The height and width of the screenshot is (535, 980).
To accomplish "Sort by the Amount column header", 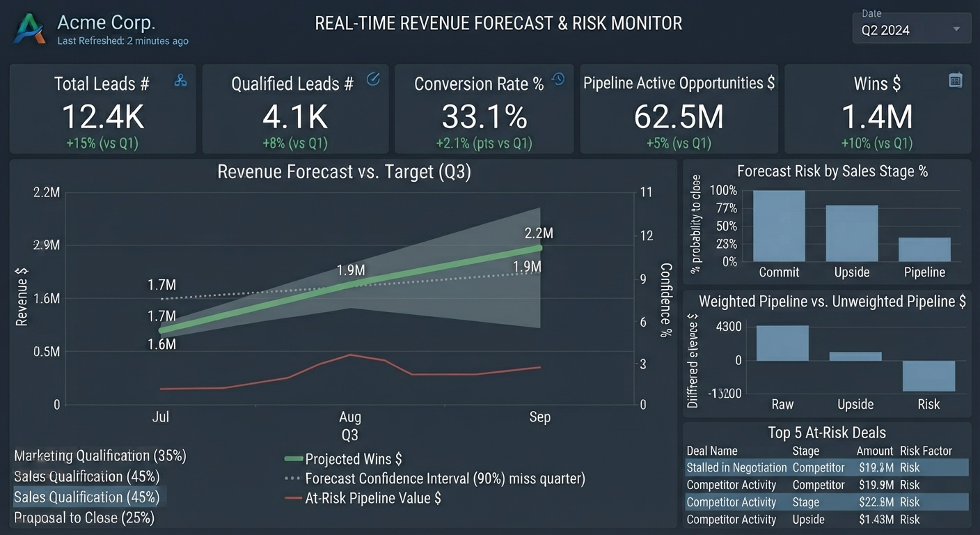I will [x=875, y=451].
